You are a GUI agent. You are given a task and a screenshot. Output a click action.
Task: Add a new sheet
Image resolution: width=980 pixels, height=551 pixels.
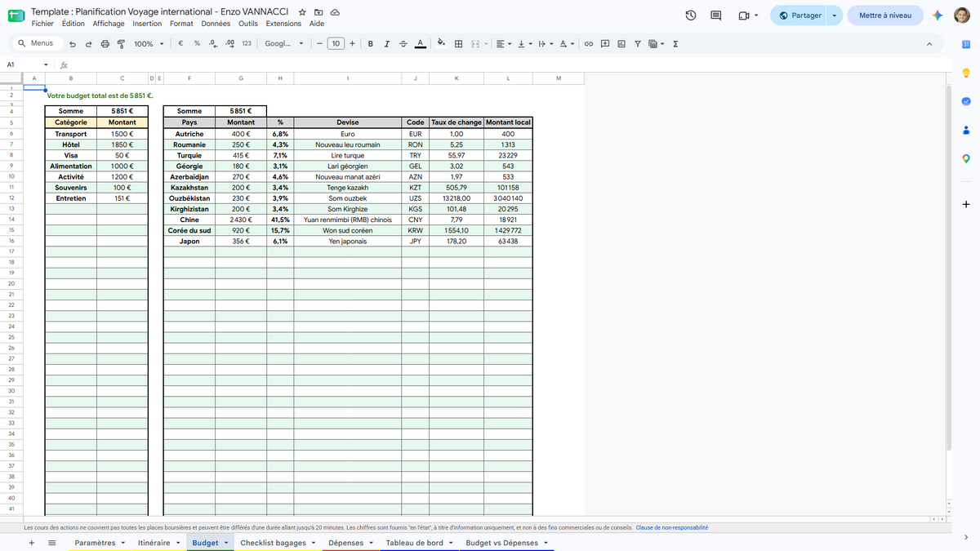tap(31, 543)
